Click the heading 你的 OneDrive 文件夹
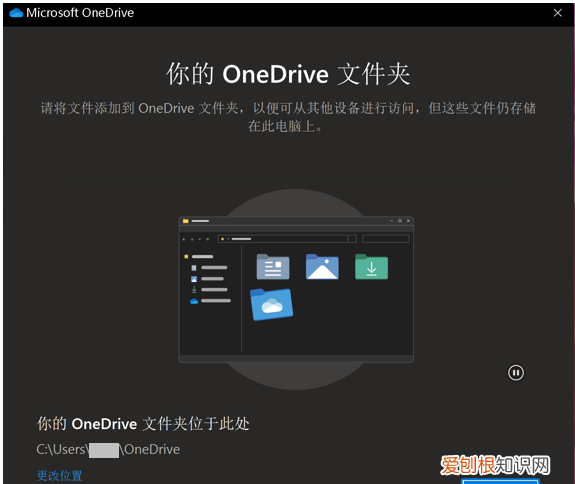575x484 pixels. pyautogui.click(x=288, y=74)
